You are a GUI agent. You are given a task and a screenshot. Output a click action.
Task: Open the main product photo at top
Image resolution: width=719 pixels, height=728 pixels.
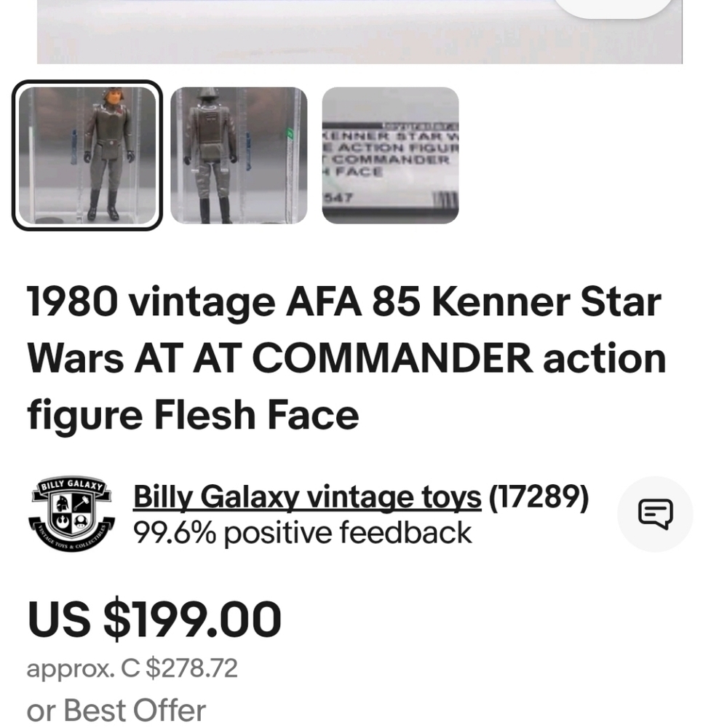(x=359, y=29)
